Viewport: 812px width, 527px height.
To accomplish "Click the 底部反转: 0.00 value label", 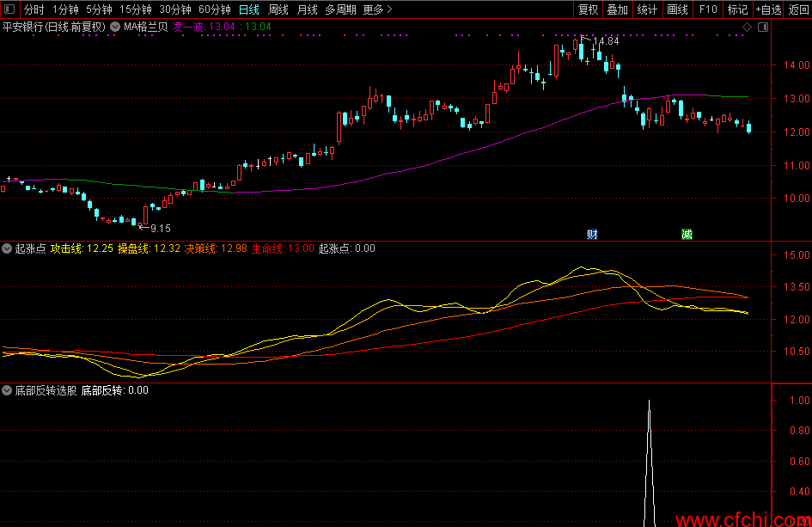I will pos(115,390).
